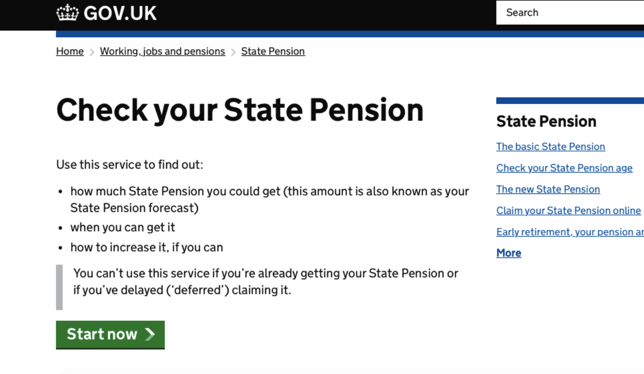The width and height of the screenshot is (644, 374).
Task: Click the GOV.UK crown logo icon
Action: click(x=67, y=13)
